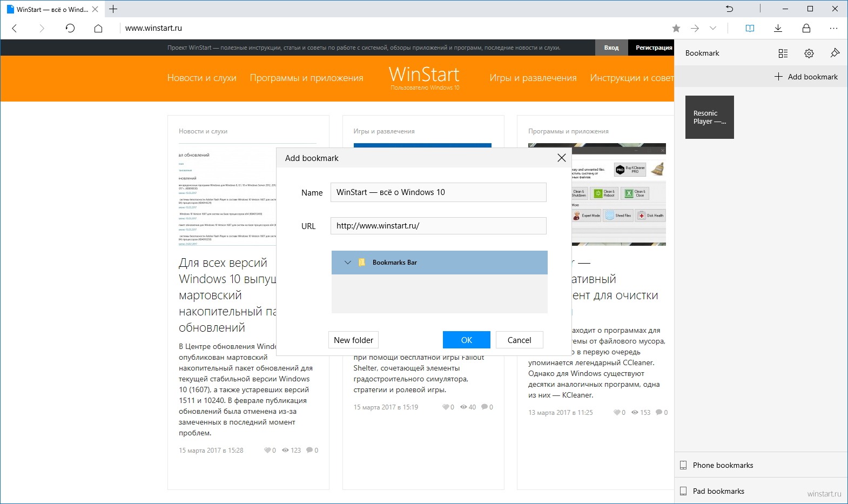Open the updates article screenshot thumbnail
The width and height of the screenshot is (848, 504).
(x=227, y=194)
